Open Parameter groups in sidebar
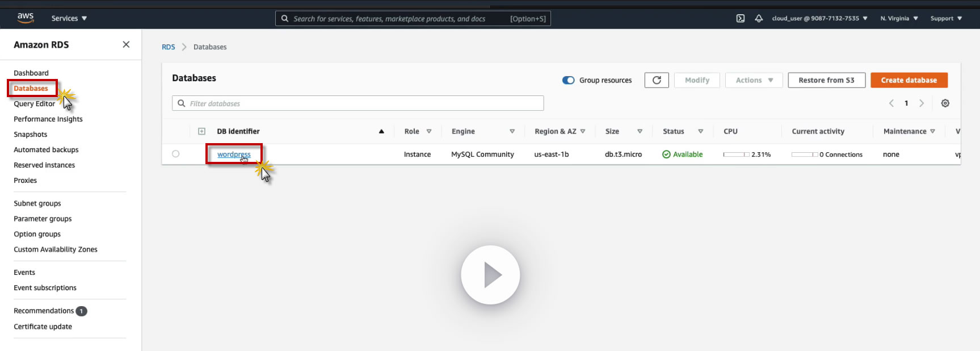The height and width of the screenshot is (351, 980). tap(43, 219)
